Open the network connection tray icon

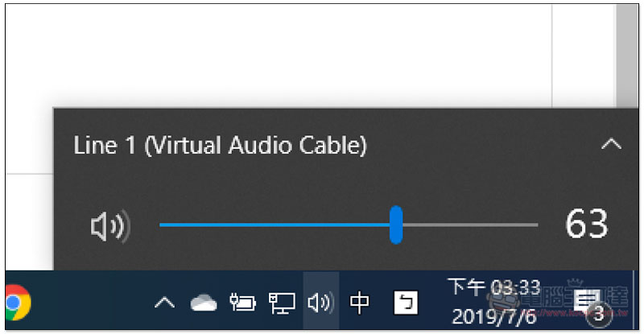(x=281, y=303)
